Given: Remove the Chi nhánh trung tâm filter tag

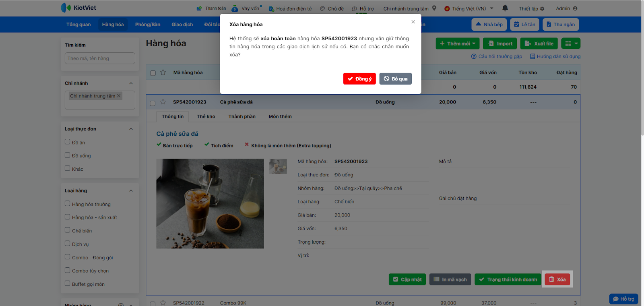Looking at the screenshot, I should coord(119,96).
